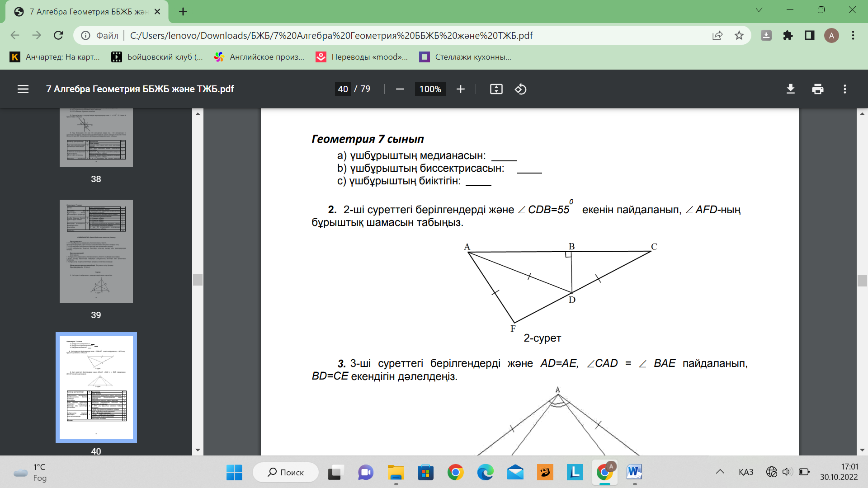Open the Chrome profile avatar
This screenshot has height=488, width=868.
click(x=831, y=35)
